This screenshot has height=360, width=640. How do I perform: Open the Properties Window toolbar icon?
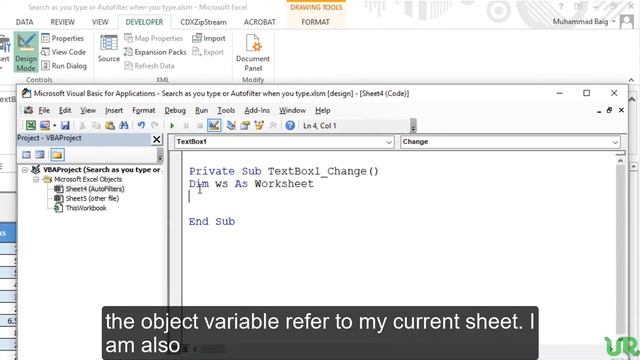245,125
